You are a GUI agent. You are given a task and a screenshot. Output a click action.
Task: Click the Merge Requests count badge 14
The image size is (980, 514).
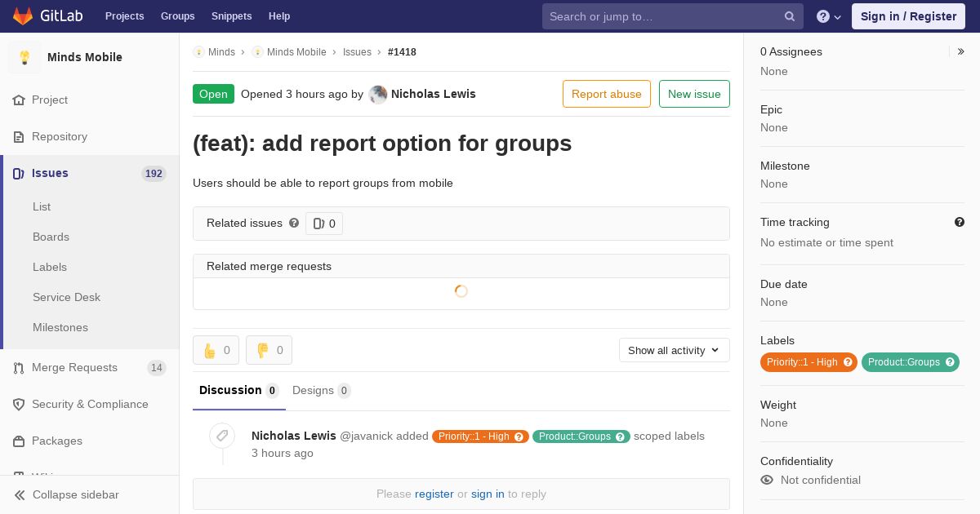[x=156, y=368]
